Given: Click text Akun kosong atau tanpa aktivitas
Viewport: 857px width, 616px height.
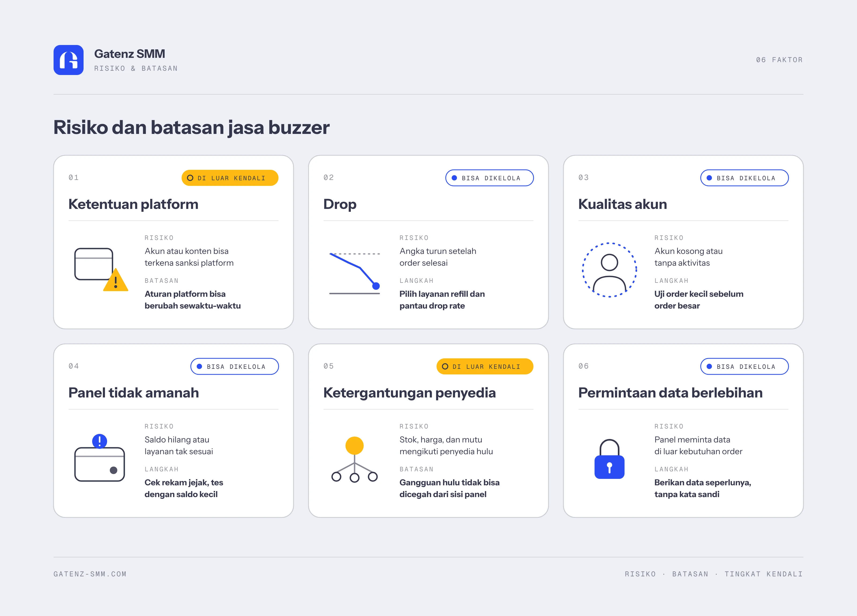Looking at the screenshot, I should pos(689,257).
